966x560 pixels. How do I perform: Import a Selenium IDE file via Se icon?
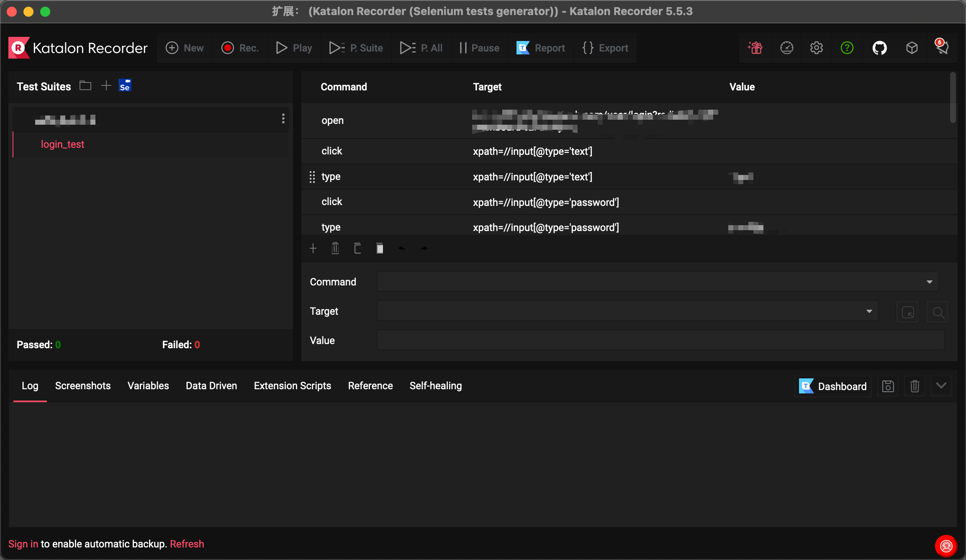coord(125,85)
